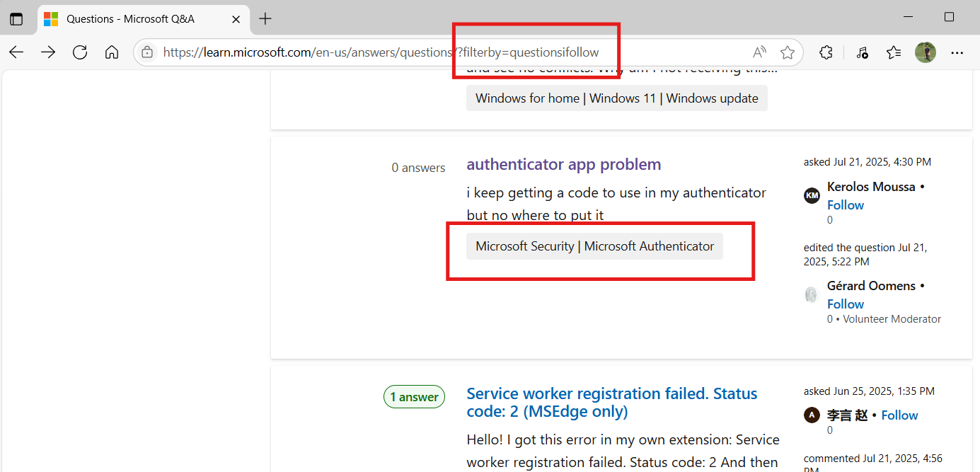This screenshot has width=980, height=472.
Task: Turn on Read aloud in address bar
Action: (759, 52)
